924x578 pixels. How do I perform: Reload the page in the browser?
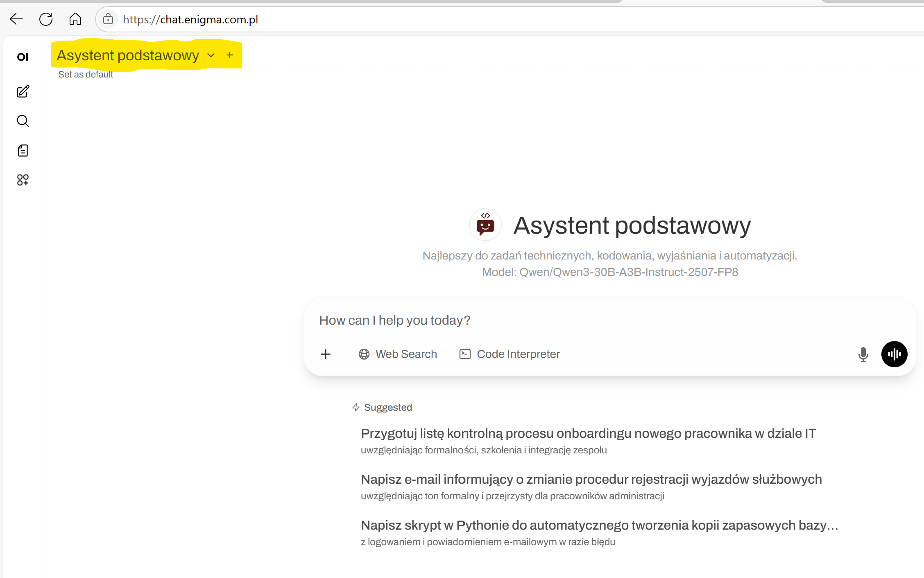(x=46, y=19)
